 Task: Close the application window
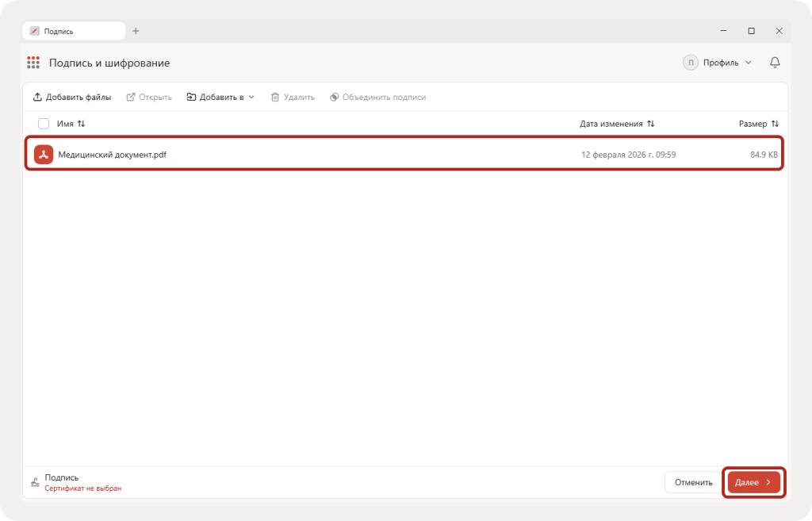(x=779, y=31)
